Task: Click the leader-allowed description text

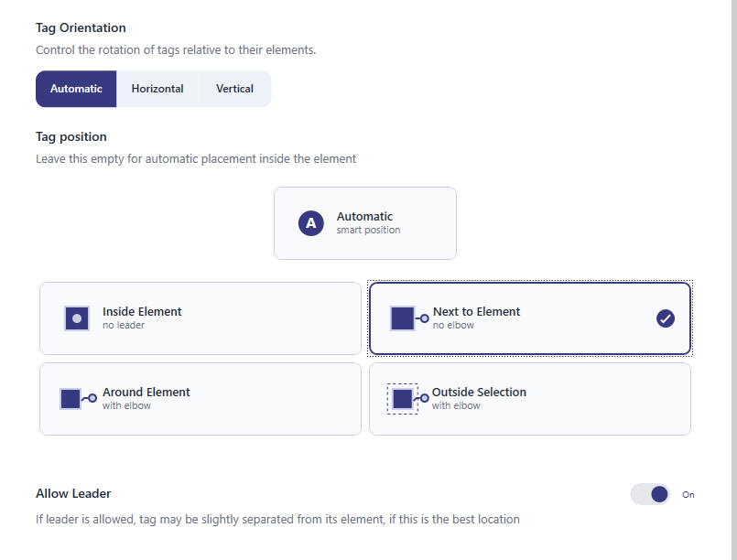Action: [277, 519]
